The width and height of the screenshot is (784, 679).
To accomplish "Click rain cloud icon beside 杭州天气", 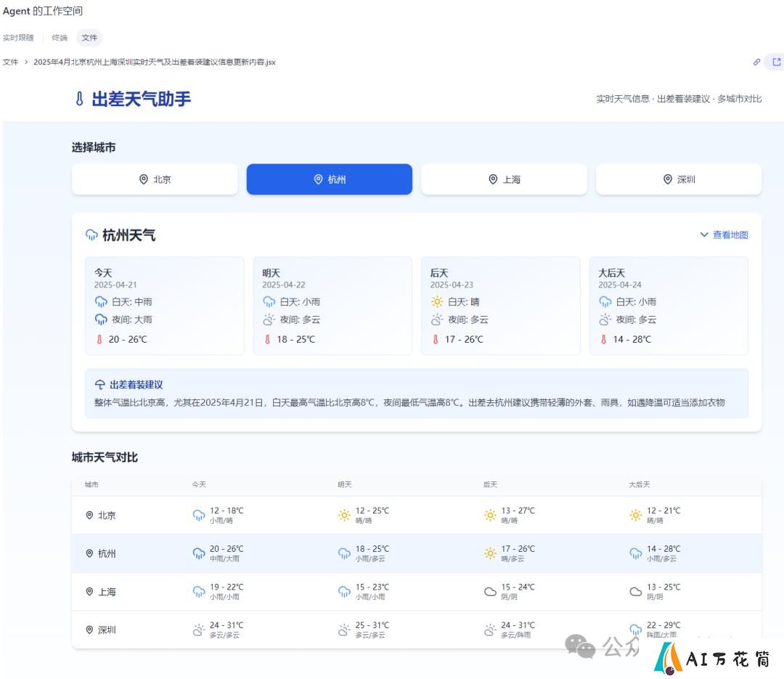I will tap(91, 235).
